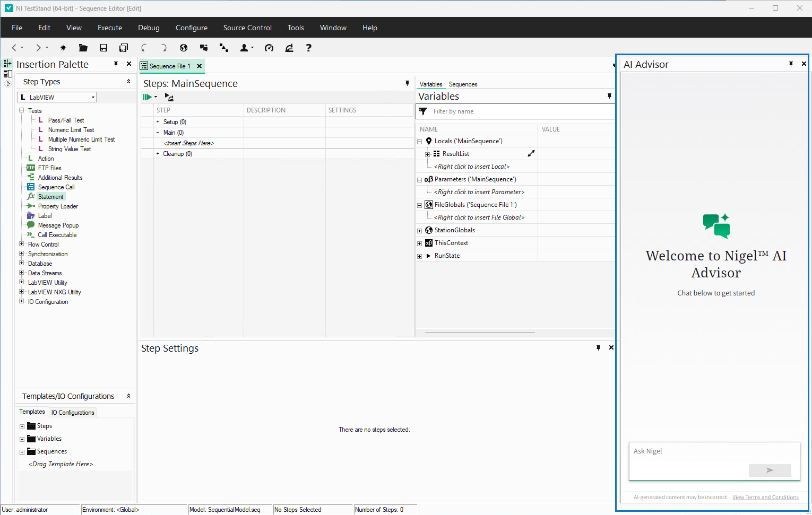Click the user login icon in toolbar
This screenshot has height=515, width=812.
244,48
